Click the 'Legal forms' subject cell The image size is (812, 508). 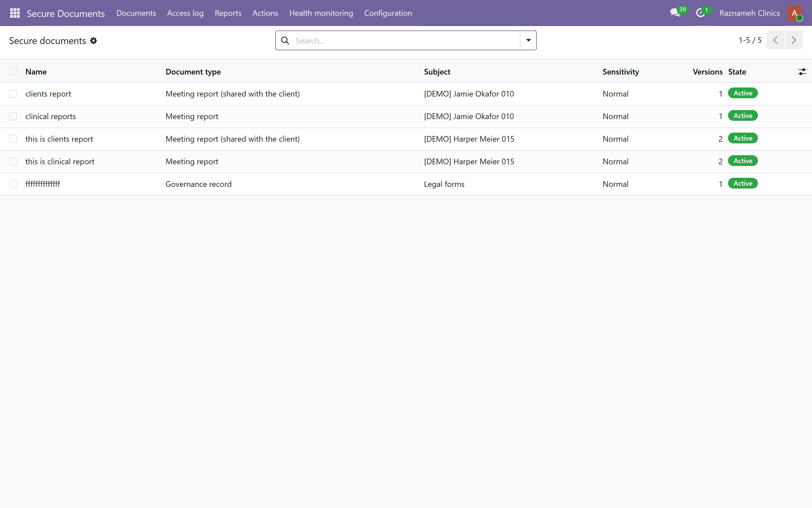coord(444,184)
